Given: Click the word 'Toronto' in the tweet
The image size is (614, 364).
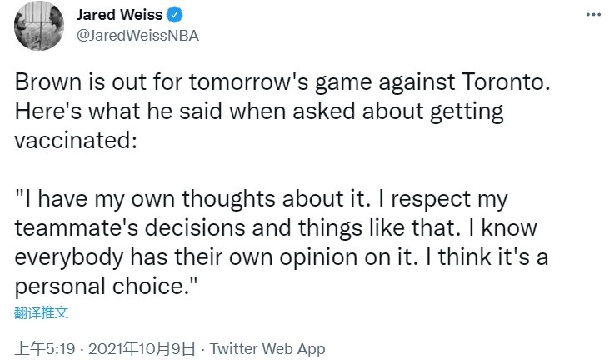Looking at the screenshot, I should (x=503, y=82).
